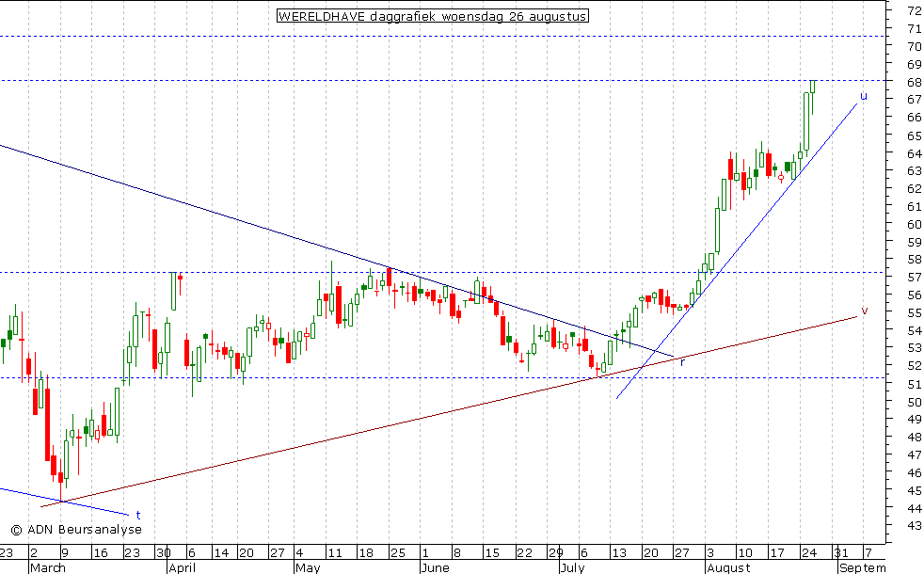Image resolution: width=924 pixels, height=574 pixels.
Task: Click the date label 31 on time axis
Action: (842, 552)
